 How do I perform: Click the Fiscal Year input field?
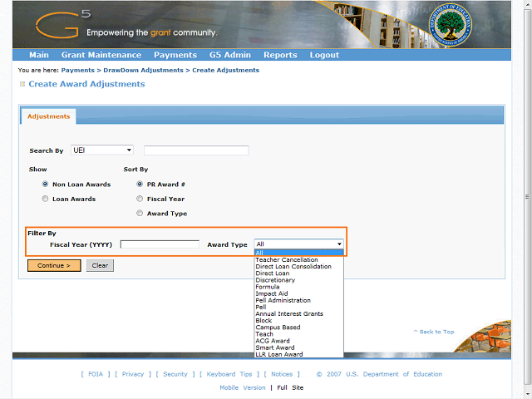pyautogui.click(x=160, y=244)
